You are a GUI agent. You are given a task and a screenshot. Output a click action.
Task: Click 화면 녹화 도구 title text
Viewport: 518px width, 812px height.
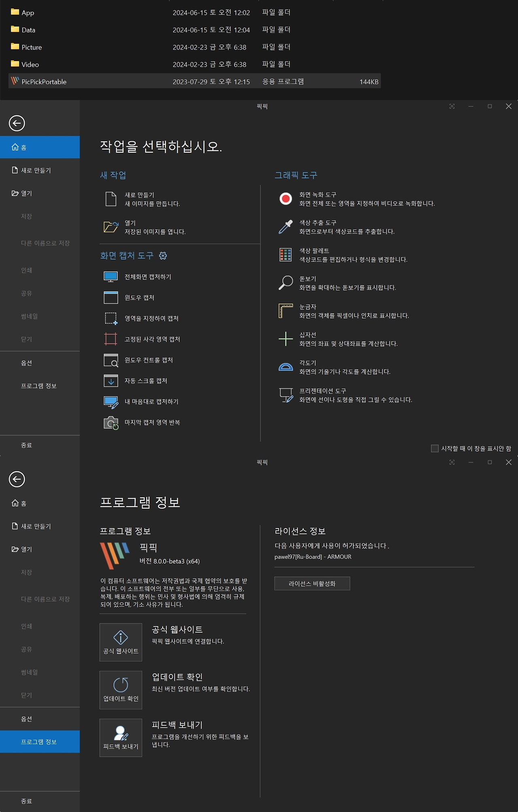pyautogui.click(x=318, y=195)
